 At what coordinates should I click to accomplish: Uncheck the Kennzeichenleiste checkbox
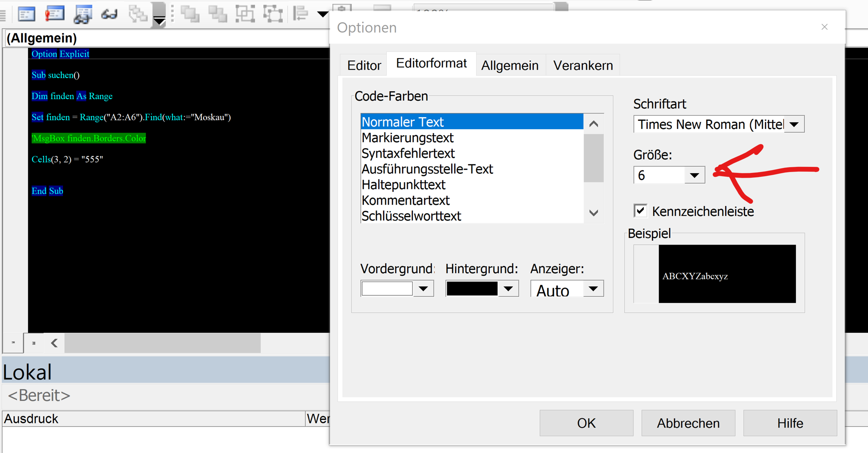click(641, 211)
